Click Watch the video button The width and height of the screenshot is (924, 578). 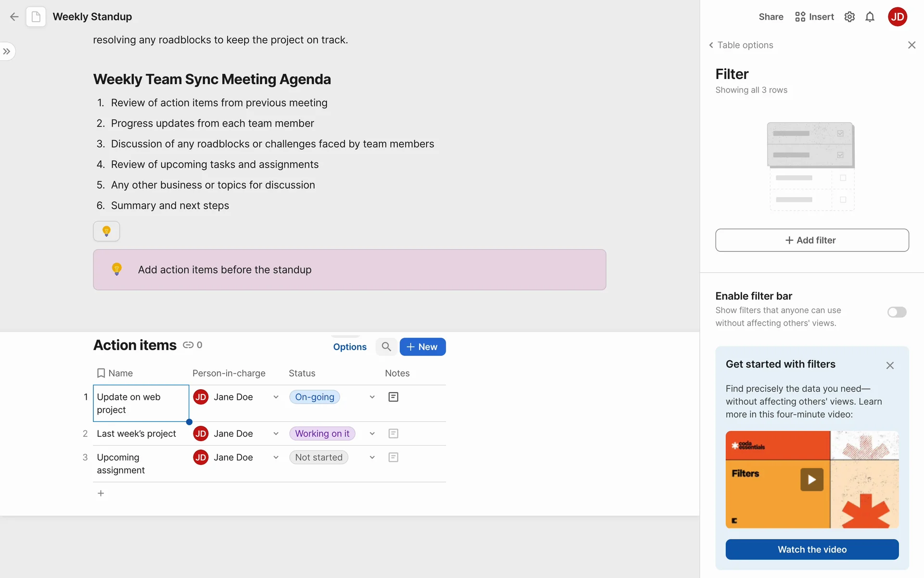tap(812, 550)
